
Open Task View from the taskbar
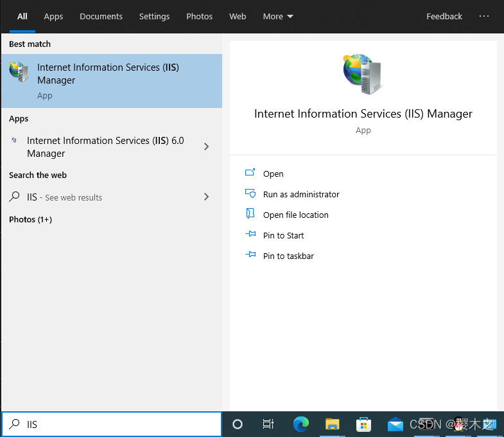point(268,424)
